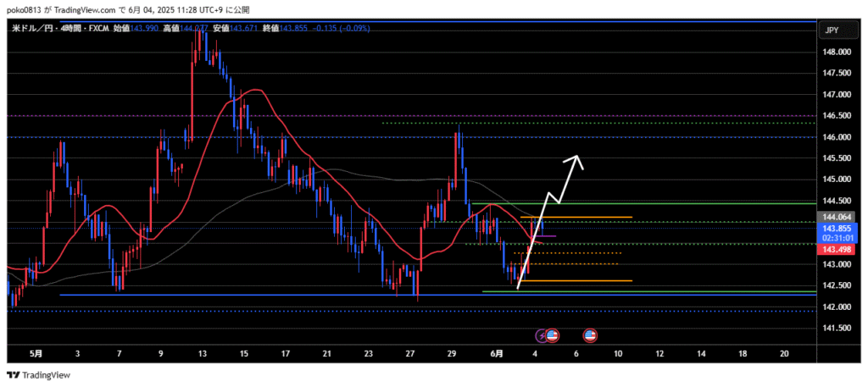Viewport: 868px width, 387px height.
Task: Select the white upward arrow drawing head
Action: pyautogui.click(x=578, y=158)
